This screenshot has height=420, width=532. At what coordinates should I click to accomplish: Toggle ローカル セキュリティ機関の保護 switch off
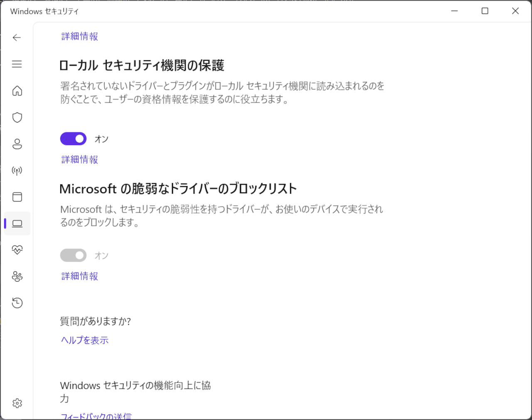73,139
